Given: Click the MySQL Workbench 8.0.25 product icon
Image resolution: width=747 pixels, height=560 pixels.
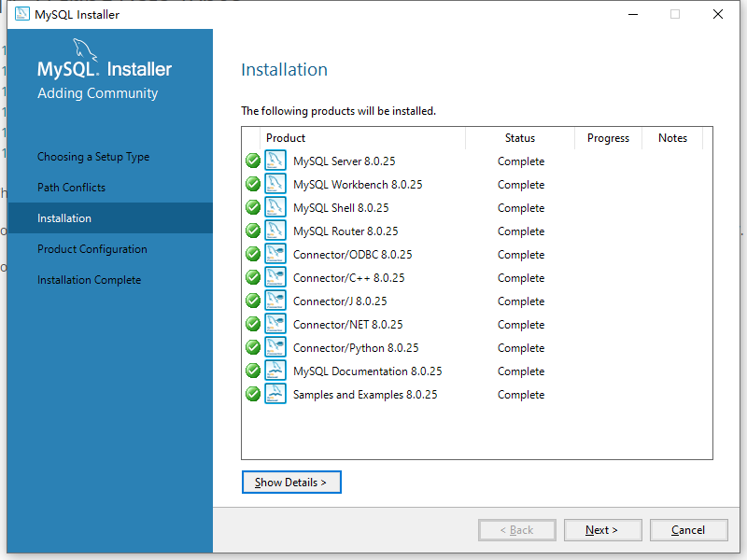Looking at the screenshot, I should (x=275, y=184).
